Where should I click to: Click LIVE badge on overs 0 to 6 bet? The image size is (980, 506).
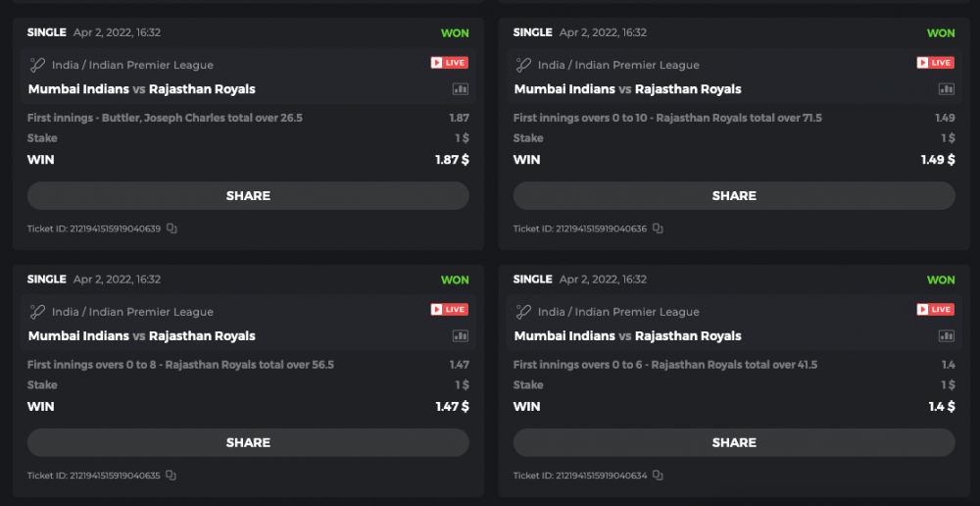936,310
